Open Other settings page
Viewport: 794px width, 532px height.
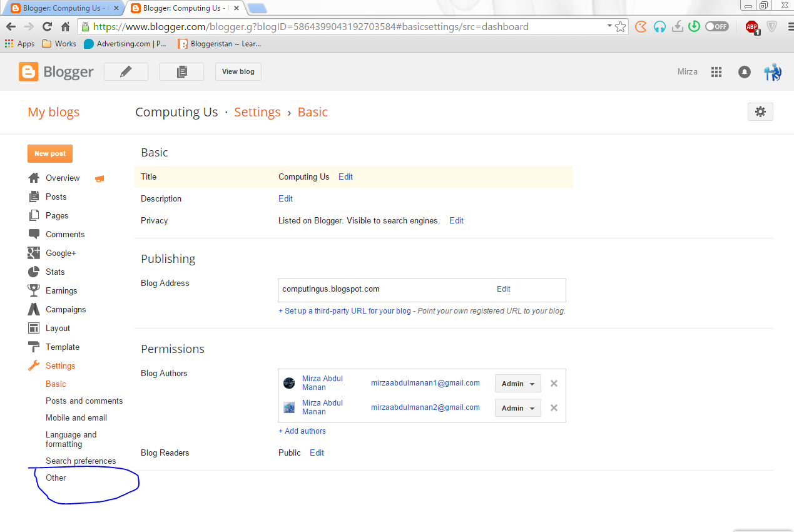56,478
